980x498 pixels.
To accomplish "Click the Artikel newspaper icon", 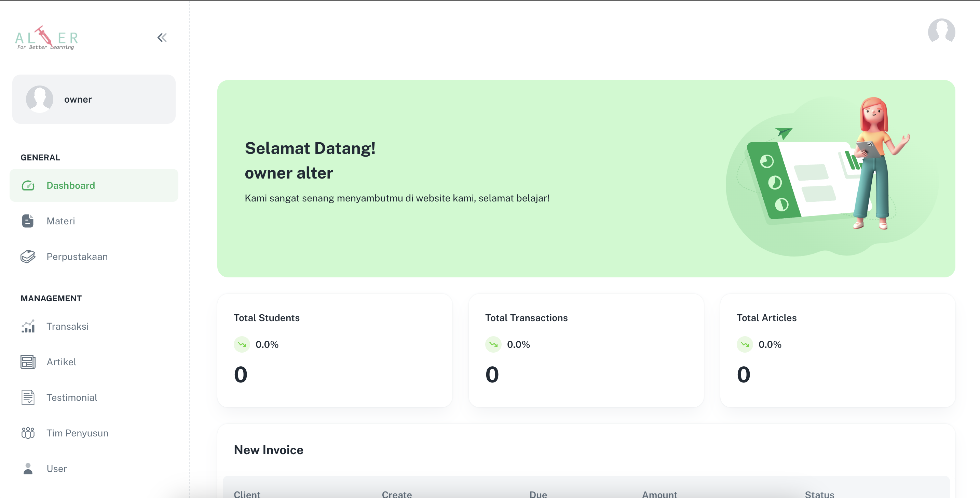I will point(28,362).
